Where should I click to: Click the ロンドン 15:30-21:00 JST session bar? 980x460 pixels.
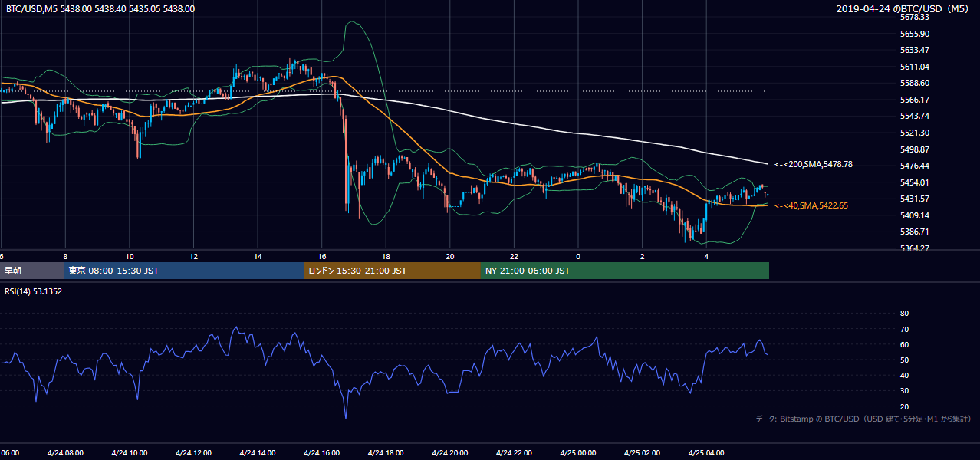pyautogui.click(x=393, y=271)
